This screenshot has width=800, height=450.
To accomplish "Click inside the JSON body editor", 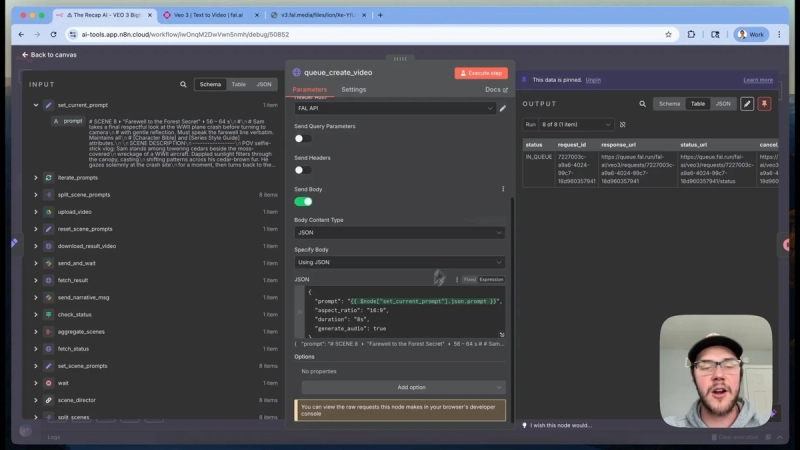I will [403, 312].
